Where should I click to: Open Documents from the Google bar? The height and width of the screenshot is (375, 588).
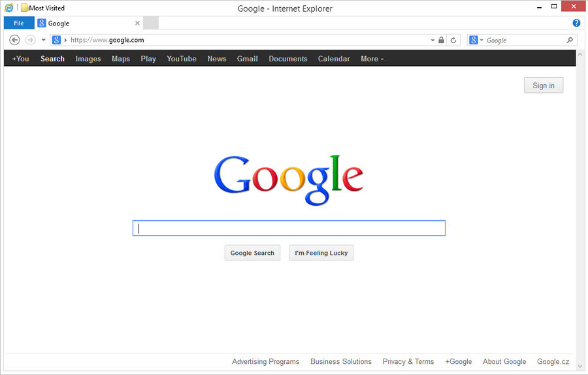(288, 59)
